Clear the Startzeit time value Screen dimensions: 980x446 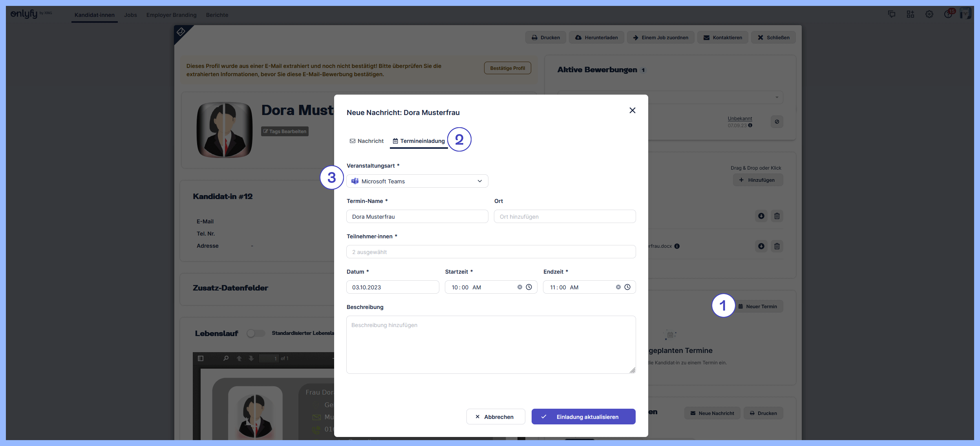tap(519, 287)
